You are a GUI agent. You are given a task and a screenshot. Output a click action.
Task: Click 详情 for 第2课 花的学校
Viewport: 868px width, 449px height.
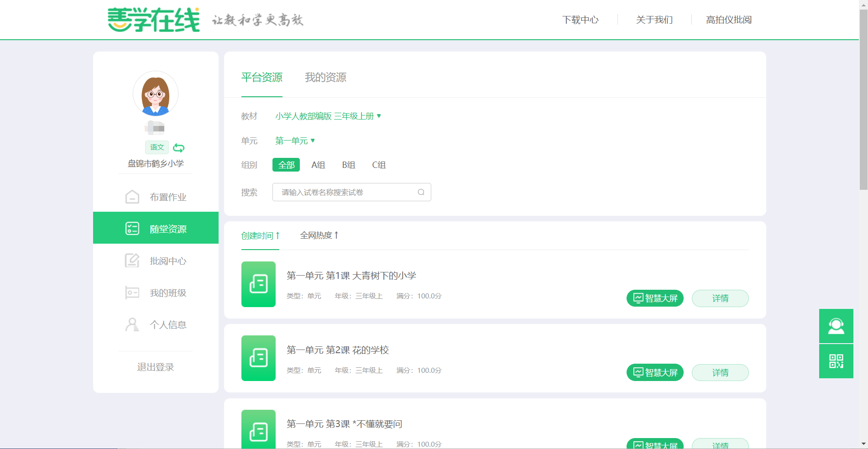tap(720, 373)
